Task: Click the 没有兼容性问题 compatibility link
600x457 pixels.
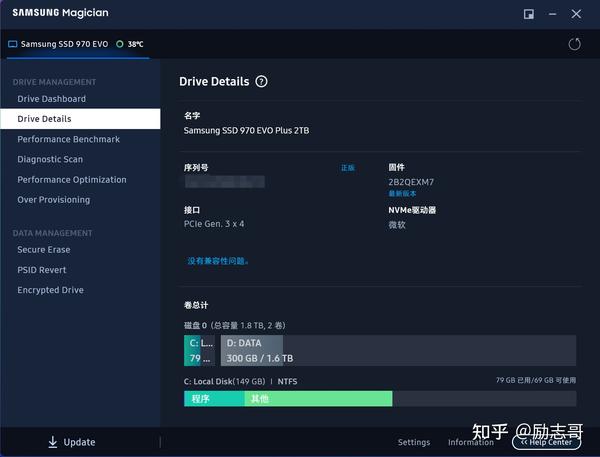Action: pos(218,261)
